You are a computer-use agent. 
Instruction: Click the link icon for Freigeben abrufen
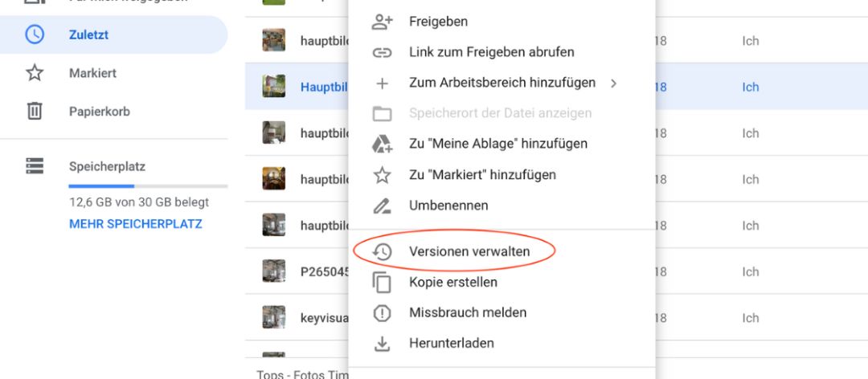382,52
